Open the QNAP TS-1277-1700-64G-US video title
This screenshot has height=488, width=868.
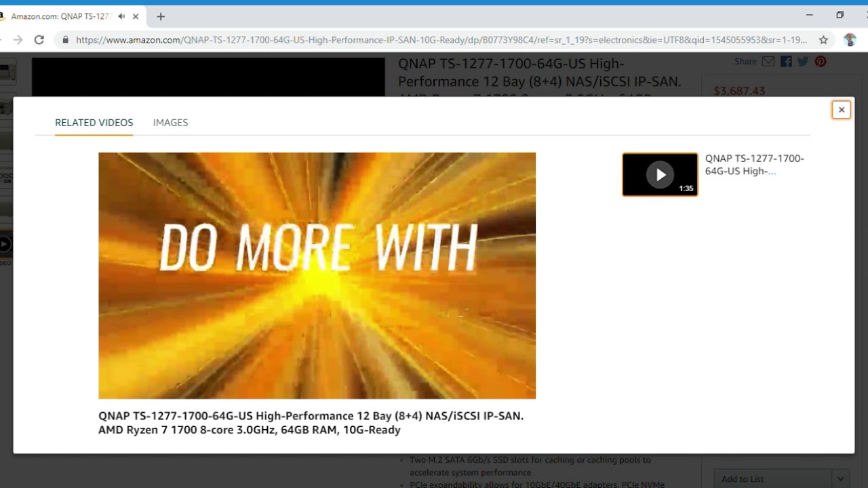(x=755, y=165)
